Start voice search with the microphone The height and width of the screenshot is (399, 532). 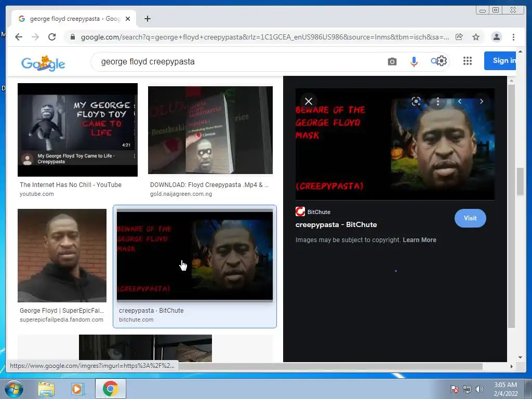pyautogui.click(x=414, y=61)
